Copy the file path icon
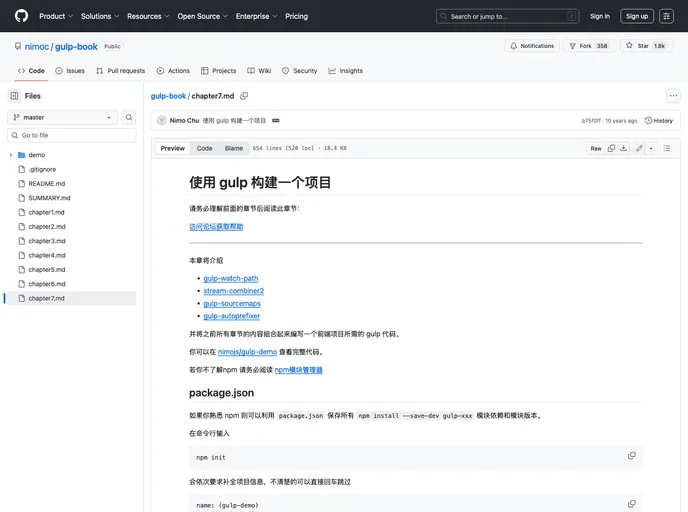This screenshot has height=512, width=688. 244,96
